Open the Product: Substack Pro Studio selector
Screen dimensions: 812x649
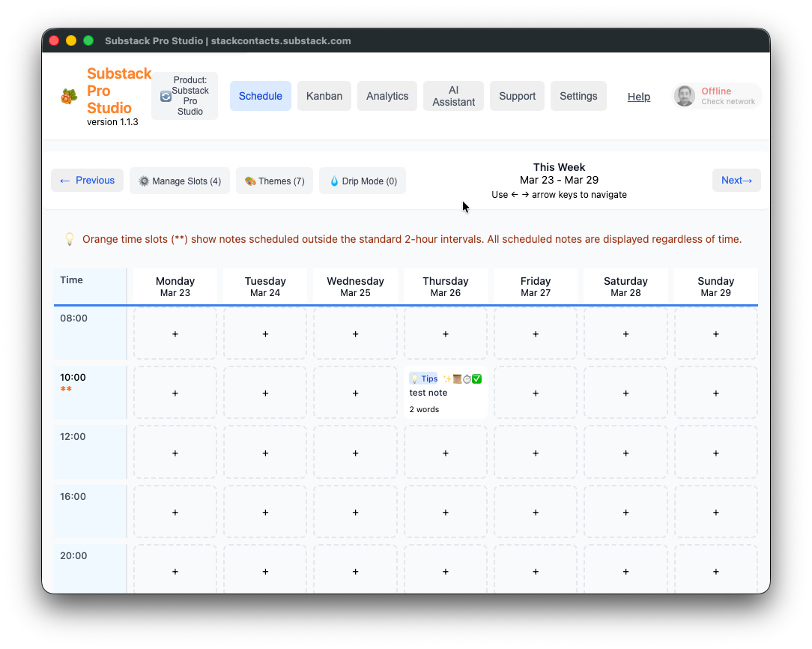coord(185,96)
